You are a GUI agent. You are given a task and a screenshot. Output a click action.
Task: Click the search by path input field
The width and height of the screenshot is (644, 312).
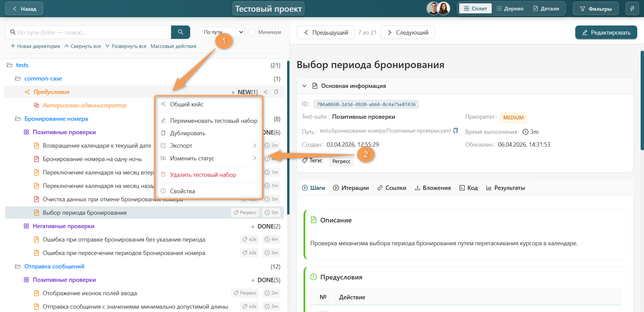point(88,32)
